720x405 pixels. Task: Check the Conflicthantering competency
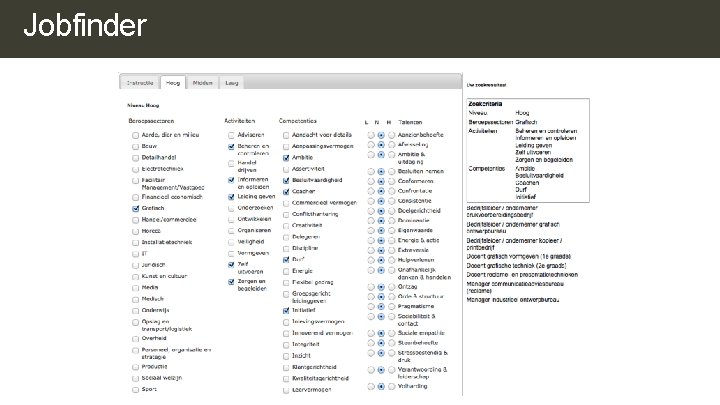point(286,215)
